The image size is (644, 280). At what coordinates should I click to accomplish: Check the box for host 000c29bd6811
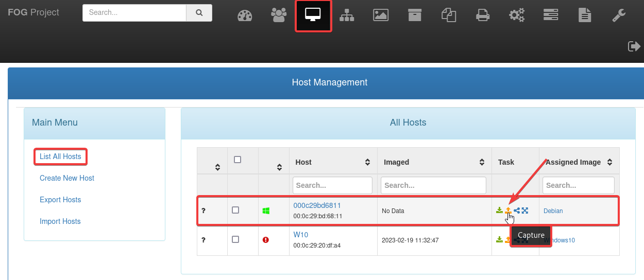coord(235,210)
